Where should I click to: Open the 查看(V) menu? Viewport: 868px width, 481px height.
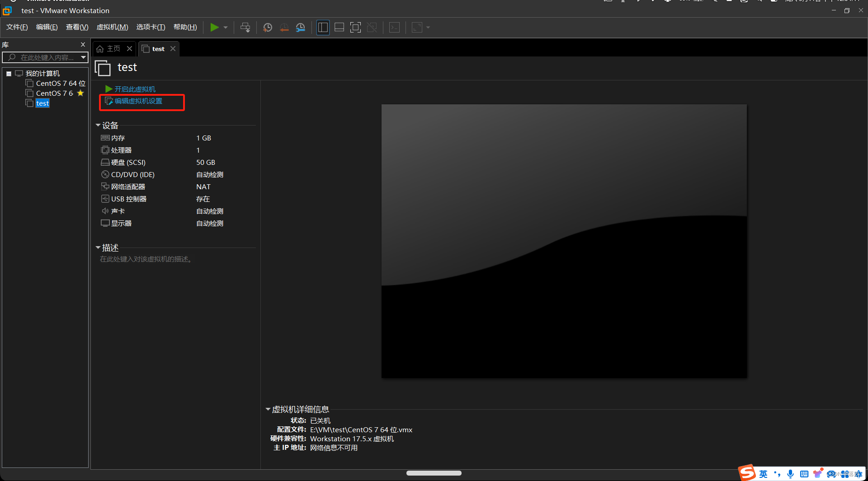pyautogui.click(x=77, y=27)
